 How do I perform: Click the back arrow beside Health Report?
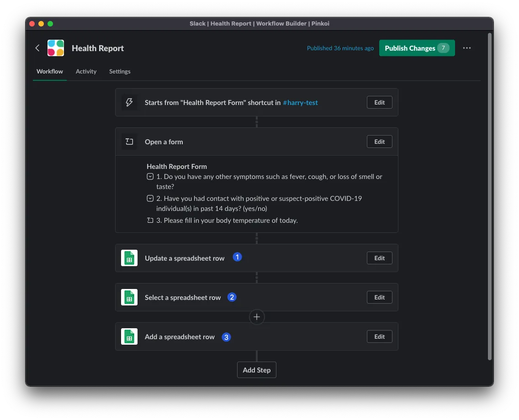point(37,48)
